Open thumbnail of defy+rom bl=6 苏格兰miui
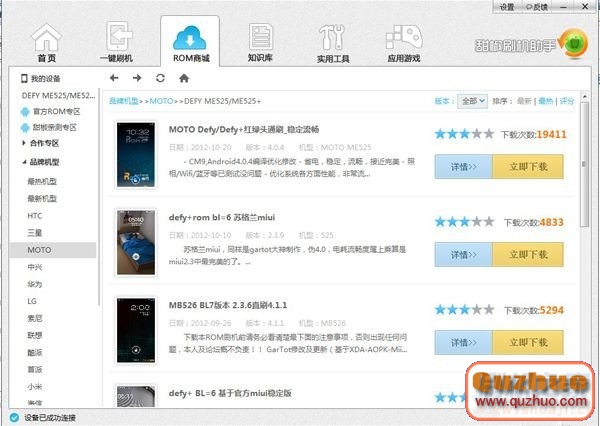This screenshot has width=600, height=426. click(x=136, y=242)
